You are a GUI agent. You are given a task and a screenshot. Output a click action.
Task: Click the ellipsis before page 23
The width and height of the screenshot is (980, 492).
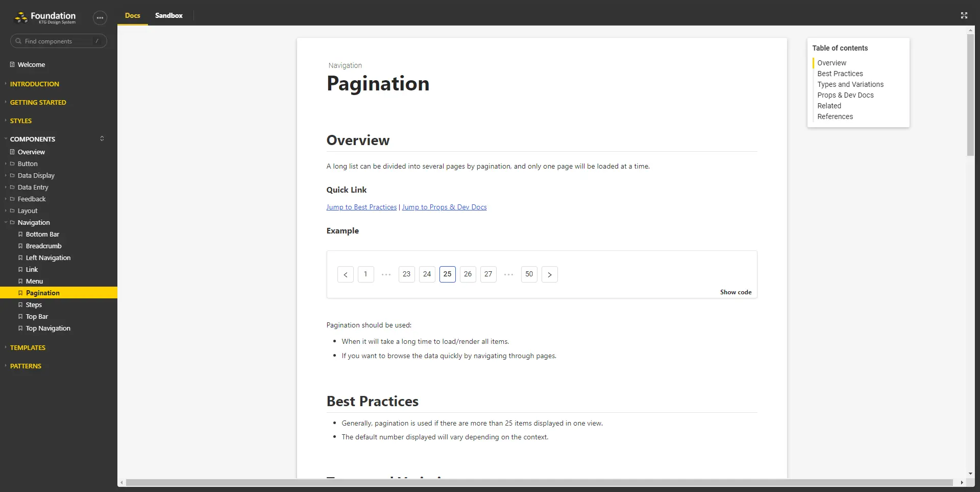tap(386, 274)
